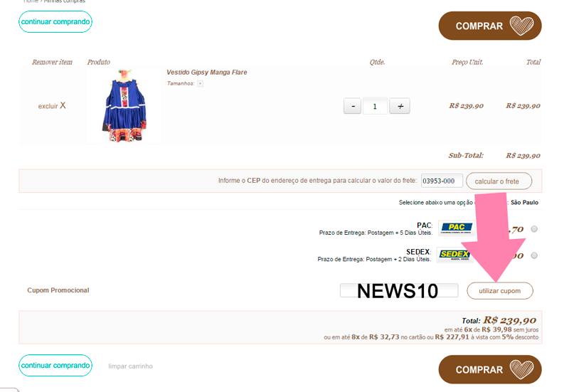Click the promotional coupon input field
Image resolution: width=569 pixels, height=392 pixels.
point(399,290)
